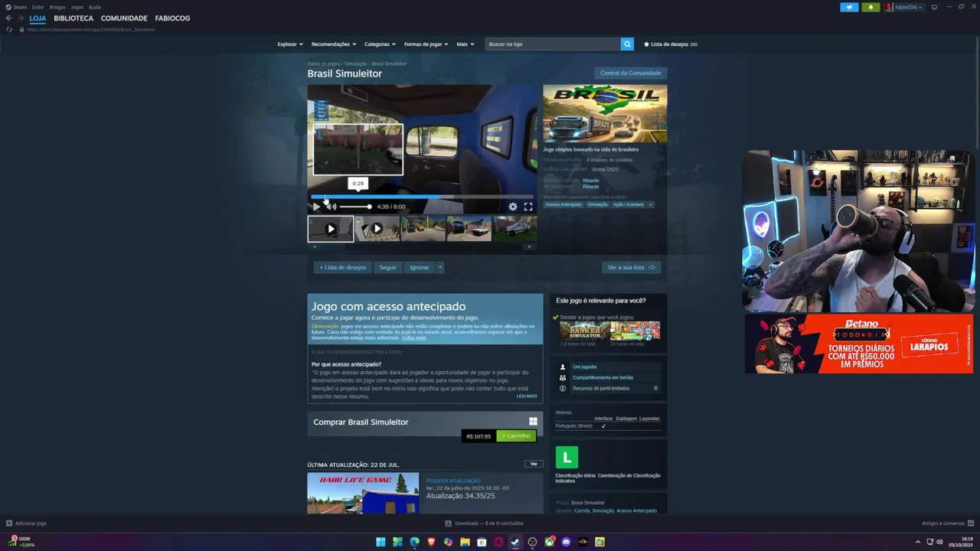Mute the trailer volume speaker

(332, 207)
